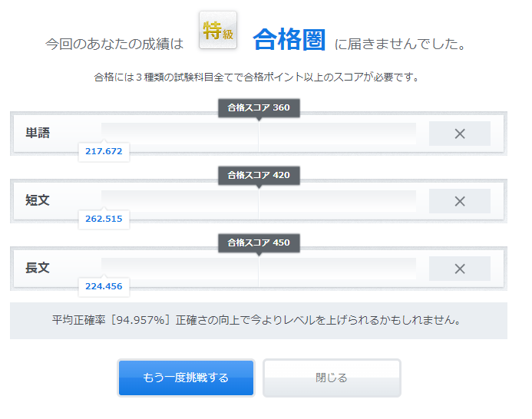Click the blue 合格圏 heading text
Viewport: 532px width, 419px height.
coord(289,40)
